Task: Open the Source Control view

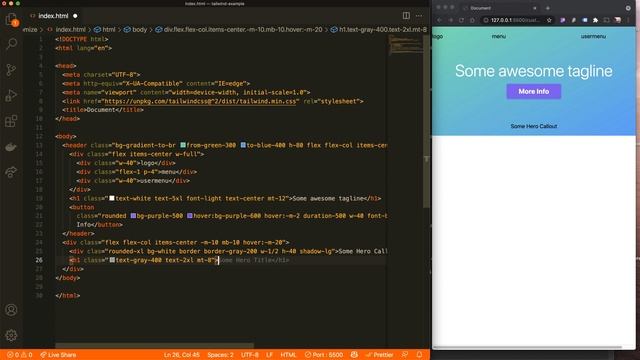Action: click(11, 70)
